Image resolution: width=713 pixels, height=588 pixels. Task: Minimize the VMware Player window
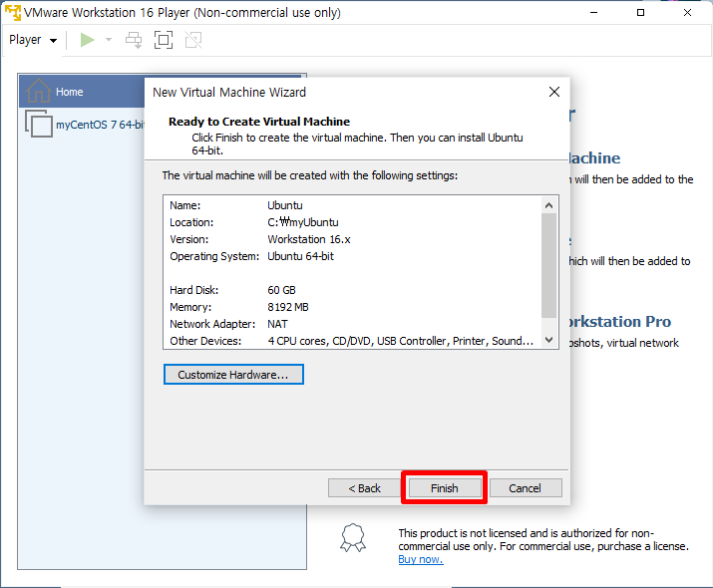click(x=593, y=12)
